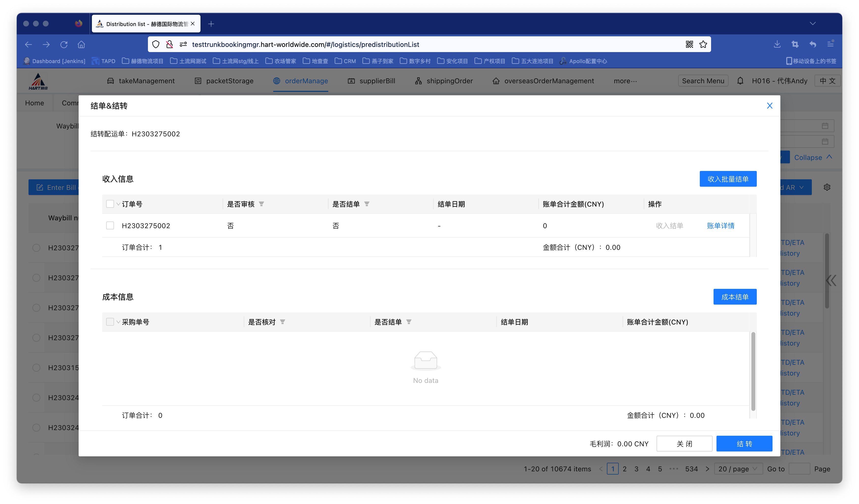
Task: Open the 账单详情 link
Action: coord(720,225)
